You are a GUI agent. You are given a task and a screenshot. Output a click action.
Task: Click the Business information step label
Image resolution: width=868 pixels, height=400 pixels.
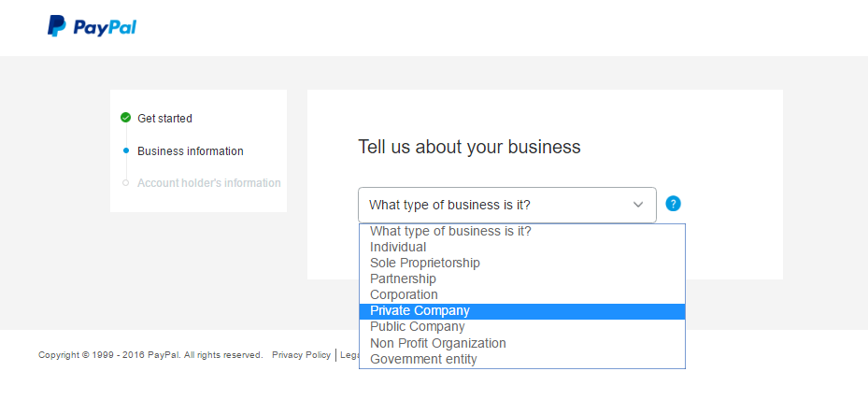click(x=191, y=151)
